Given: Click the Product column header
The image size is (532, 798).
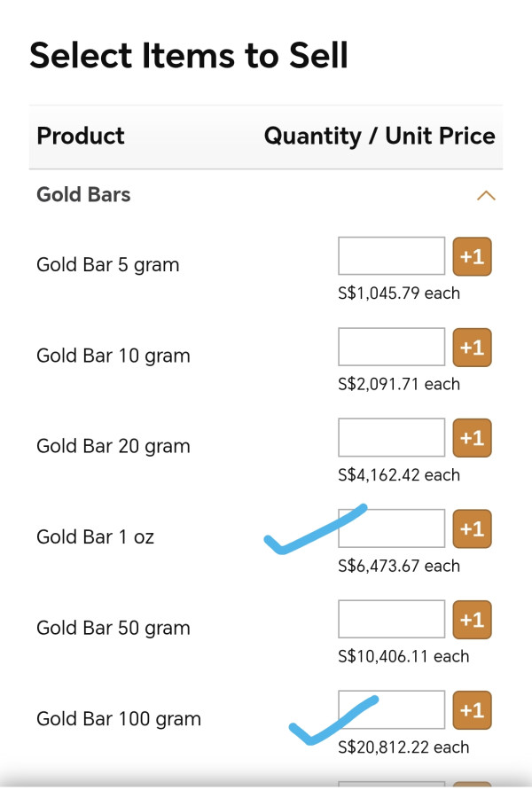Looking at the screenshot, I should coord(81,137).
